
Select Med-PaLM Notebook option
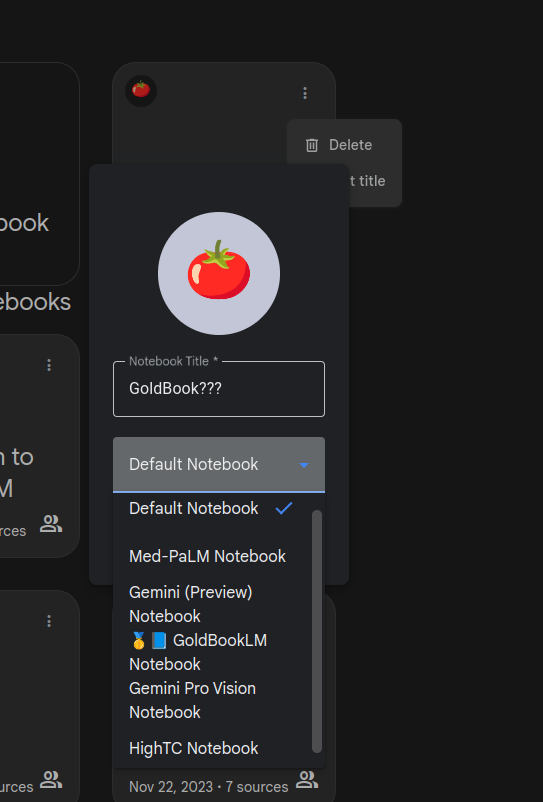click(213, 556)
